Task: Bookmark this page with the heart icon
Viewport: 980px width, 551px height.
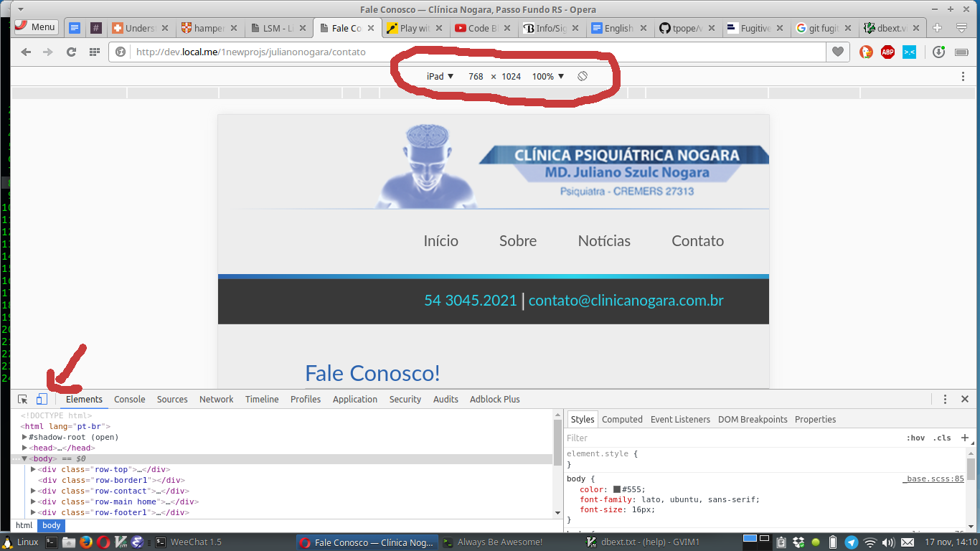Action: [838, 52]
